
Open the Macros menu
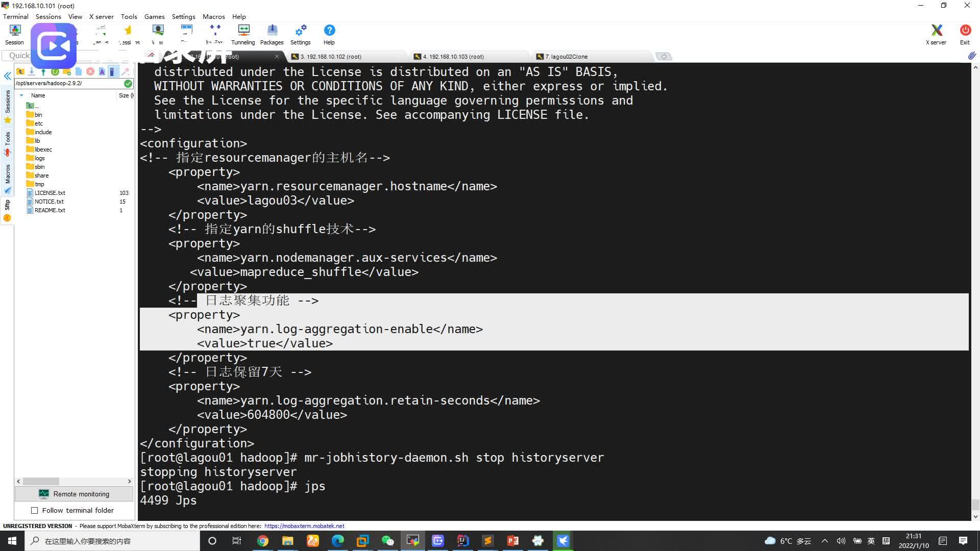(x=213, y=16)
